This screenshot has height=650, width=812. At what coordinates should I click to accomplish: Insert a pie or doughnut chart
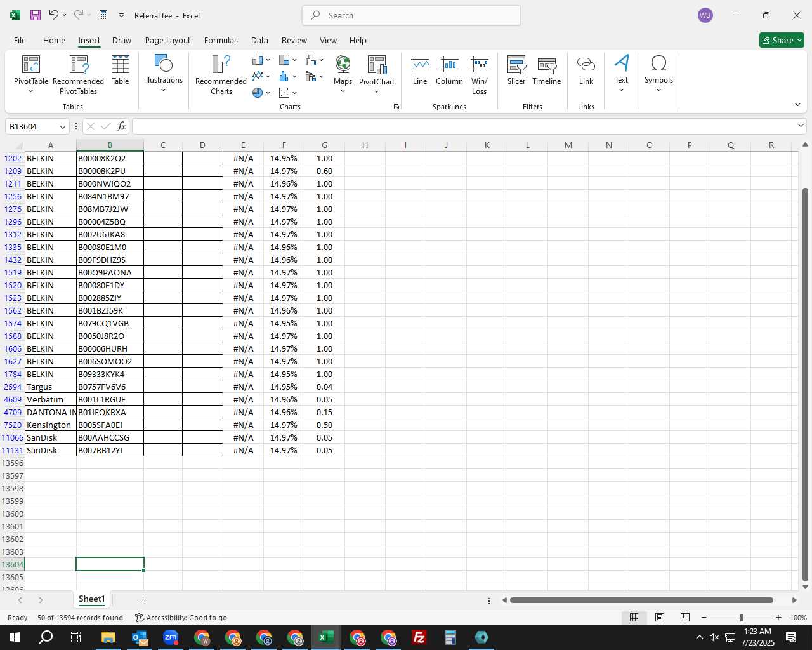coord(258,93)
